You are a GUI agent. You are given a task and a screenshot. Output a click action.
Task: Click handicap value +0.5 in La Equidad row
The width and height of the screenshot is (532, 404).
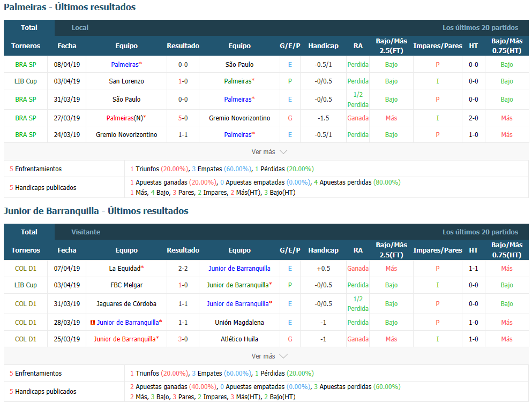[324, 269]
